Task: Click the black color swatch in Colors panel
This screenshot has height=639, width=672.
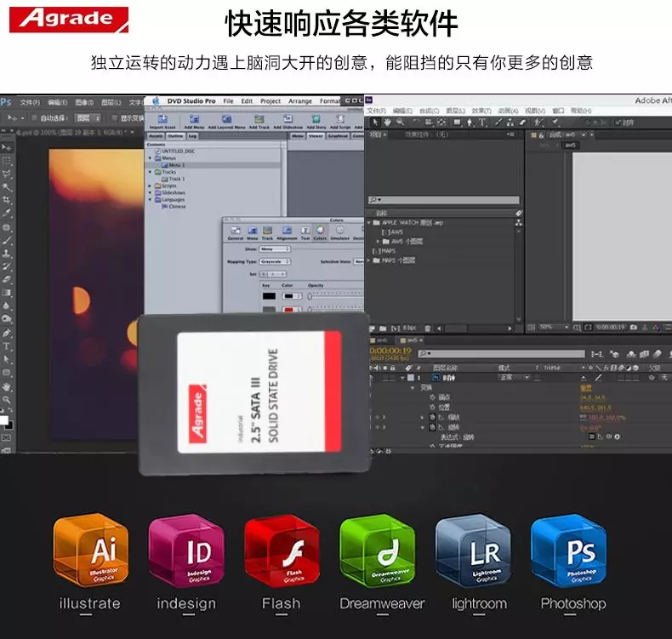Action: point(269,295)
